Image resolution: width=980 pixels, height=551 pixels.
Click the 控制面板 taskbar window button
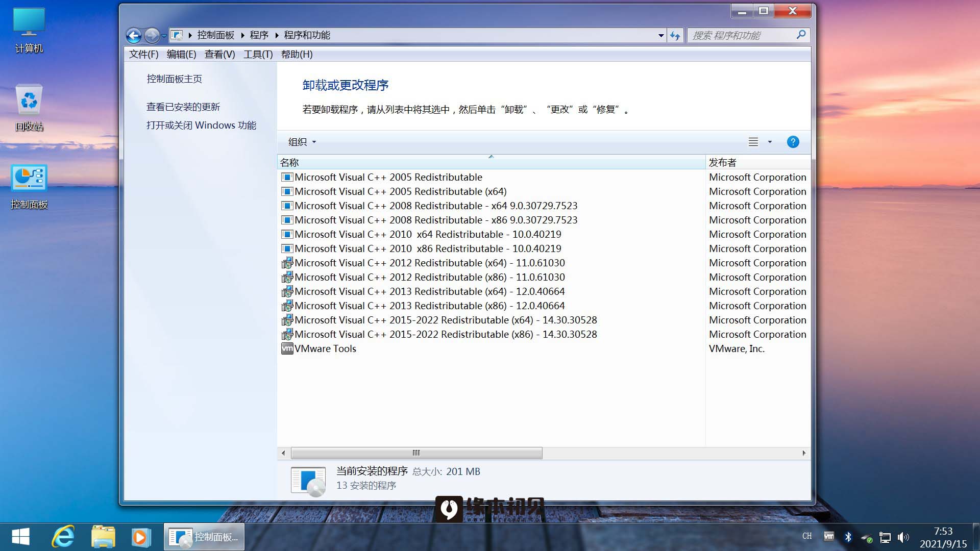[204, 537]
